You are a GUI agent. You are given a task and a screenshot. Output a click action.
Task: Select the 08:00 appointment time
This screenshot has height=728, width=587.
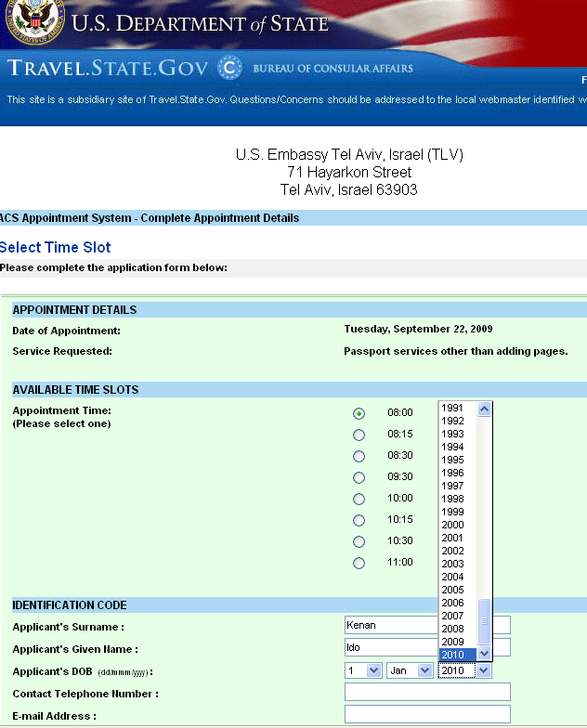[x=359, y=413]
